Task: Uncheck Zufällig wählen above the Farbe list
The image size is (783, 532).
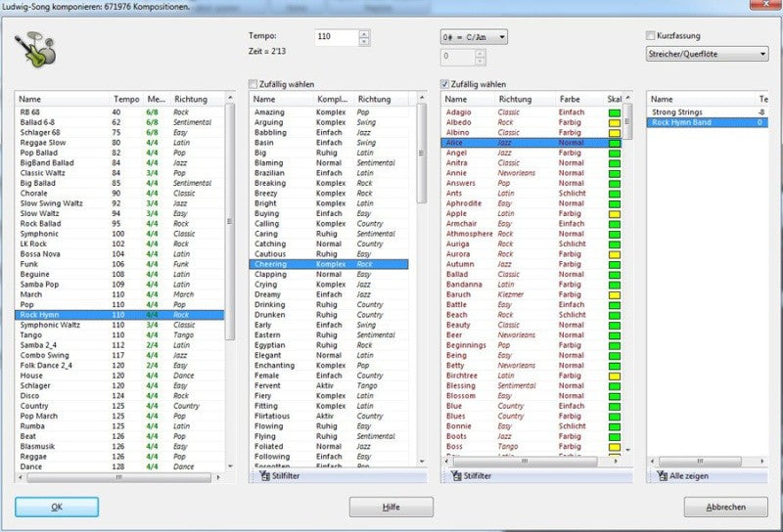Action: [x=444, y=84]
